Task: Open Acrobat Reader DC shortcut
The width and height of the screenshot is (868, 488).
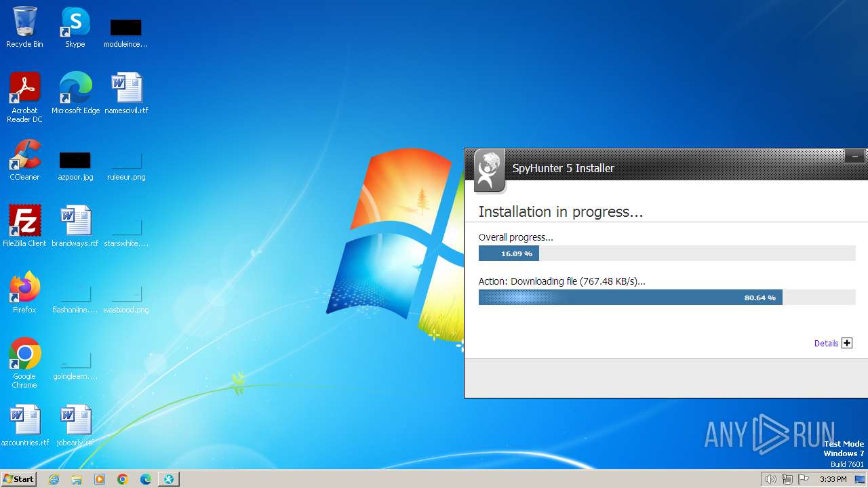Action: click(24, 98)
